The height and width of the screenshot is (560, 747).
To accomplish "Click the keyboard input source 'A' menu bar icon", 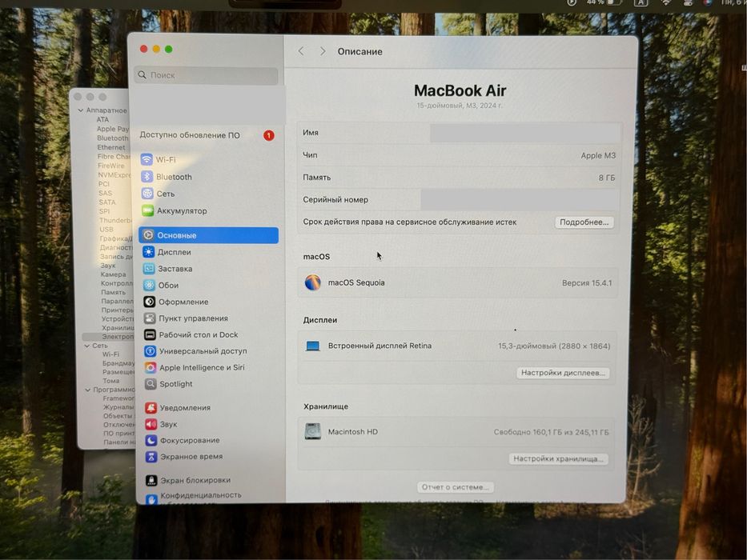I will click(x=641, y=2).
